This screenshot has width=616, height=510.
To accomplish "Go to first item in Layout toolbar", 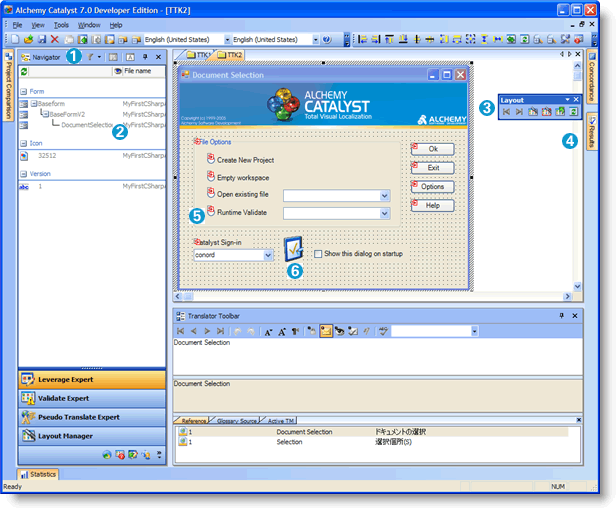I will tap(506, 112).
